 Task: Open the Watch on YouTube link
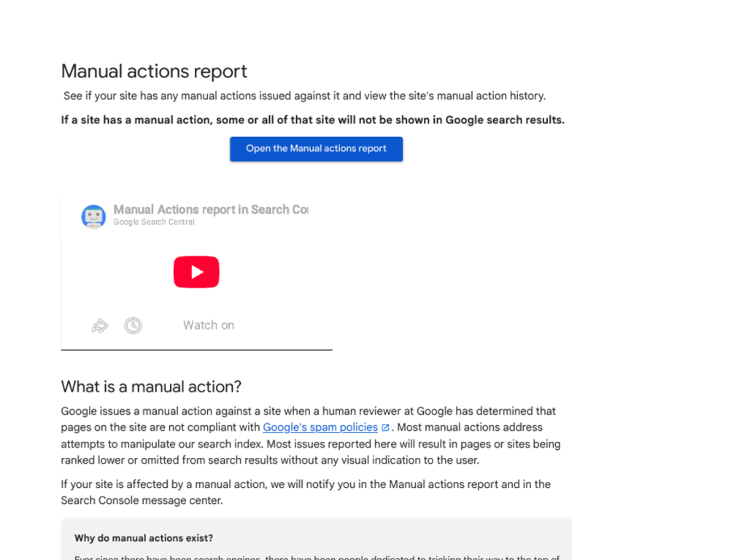pyautogui.click(x=209, y=325)
